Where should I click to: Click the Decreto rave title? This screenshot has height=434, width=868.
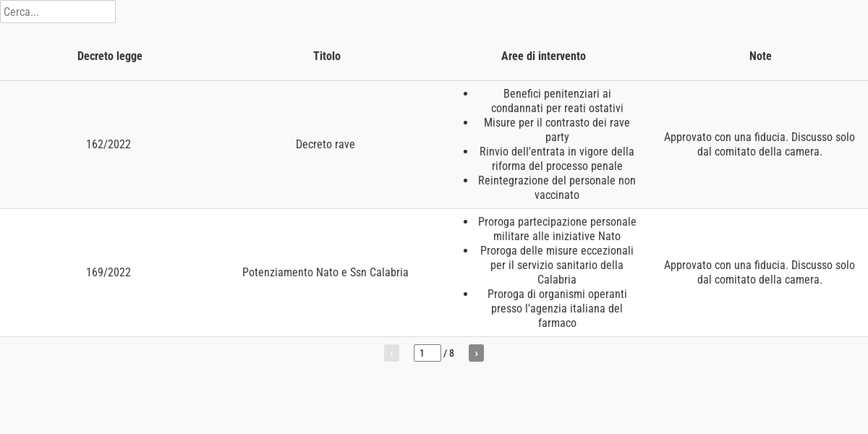(x=325, y=145)
